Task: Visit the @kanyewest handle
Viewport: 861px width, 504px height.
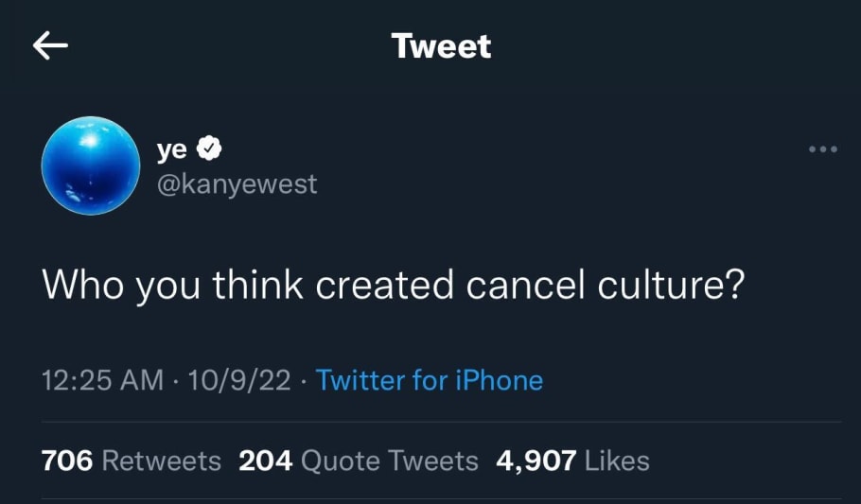Action: [x=237, y=182]
